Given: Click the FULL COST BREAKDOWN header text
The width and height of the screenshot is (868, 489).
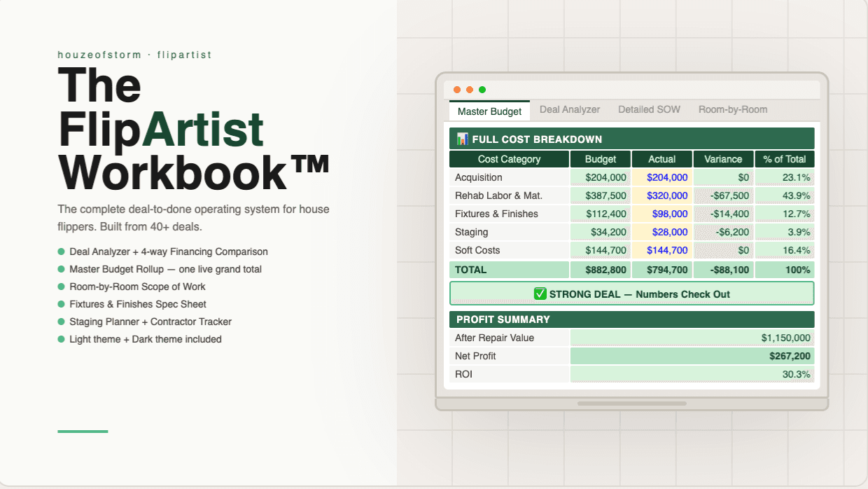Looking at the screenshot, I should tap(537, 139).
